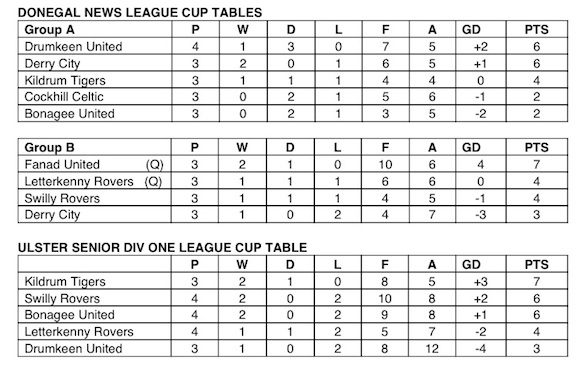This screenshot has width=580, height=366.
Task: Click Cockhill Celtic team name
Action: [x=64, y=97]
